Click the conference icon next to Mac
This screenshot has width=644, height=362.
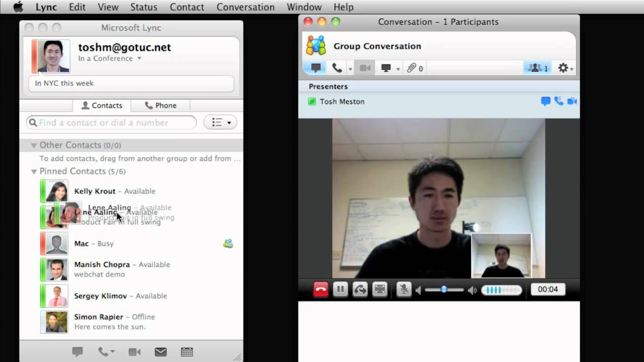coord(228,243)
